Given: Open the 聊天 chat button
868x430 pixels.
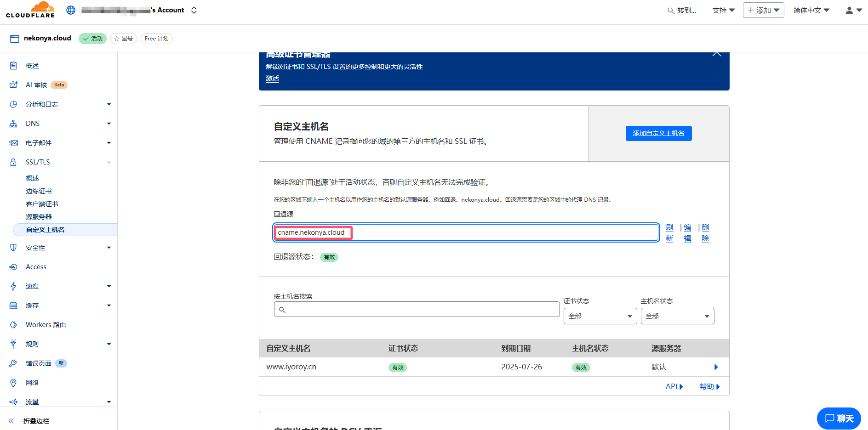Looking at the screenshot, I should point(839,419).
